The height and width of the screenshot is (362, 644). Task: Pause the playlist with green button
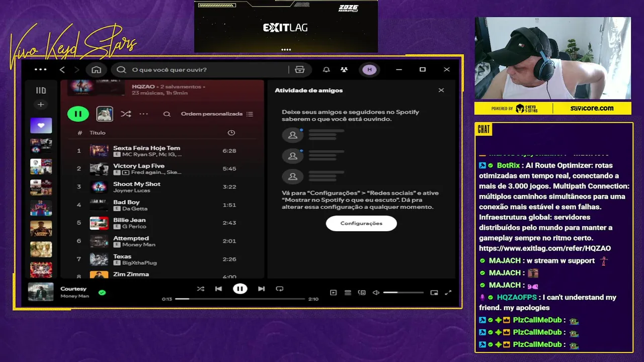78,114
